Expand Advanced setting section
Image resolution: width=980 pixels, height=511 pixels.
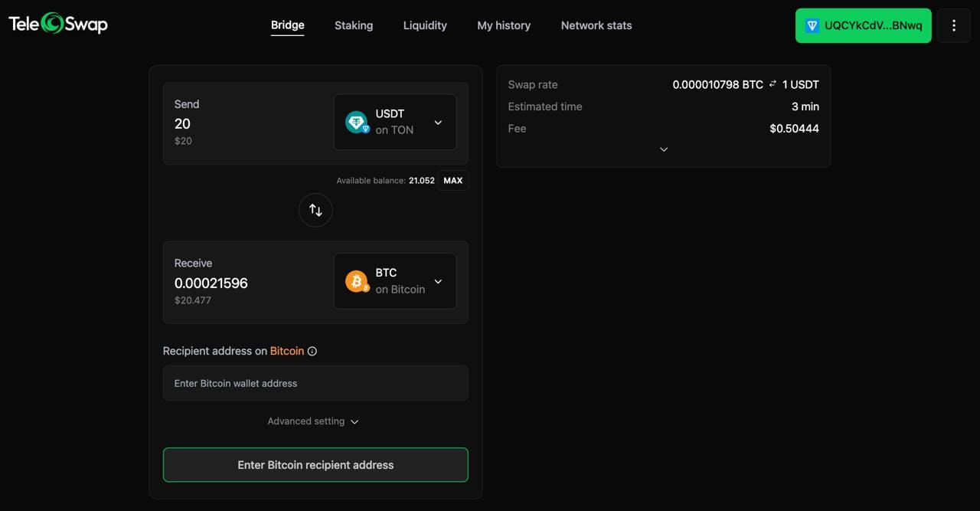[x=313, y=421]
